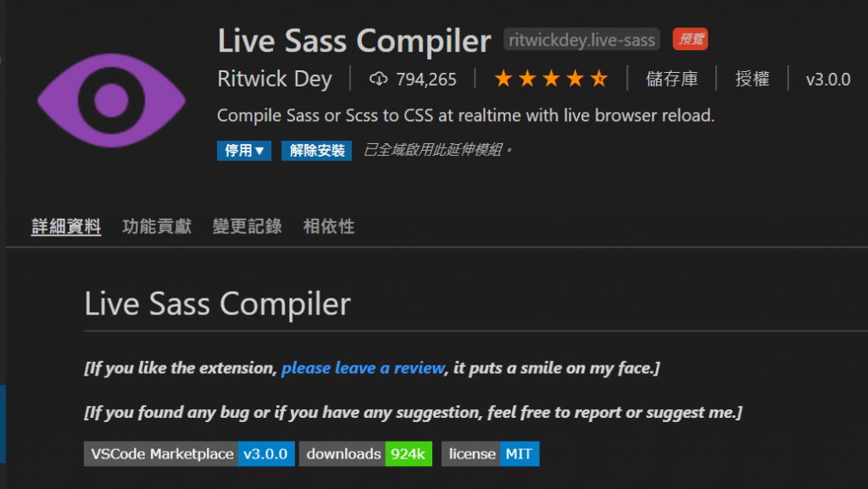The image size is (868, 489).
Task: Click the Live Sass Compiler README heading
Action: tap(218, 303)
